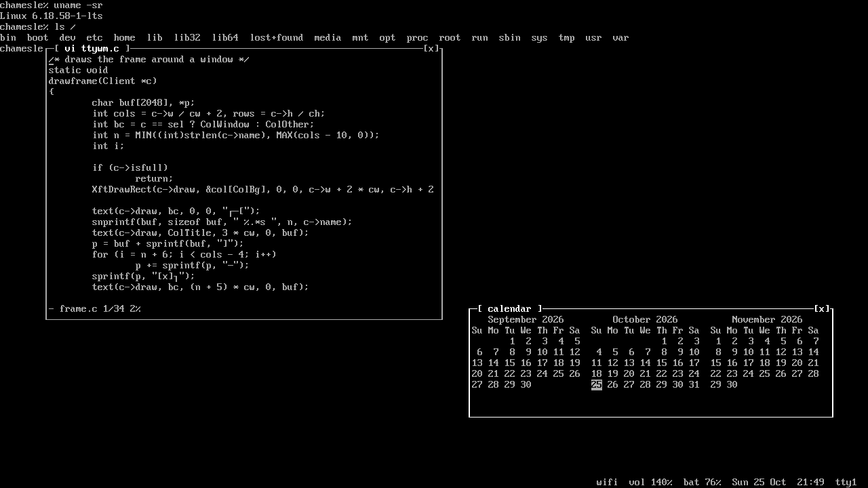
Task: Click the vol 140% status entry
Action: point(651,483)
